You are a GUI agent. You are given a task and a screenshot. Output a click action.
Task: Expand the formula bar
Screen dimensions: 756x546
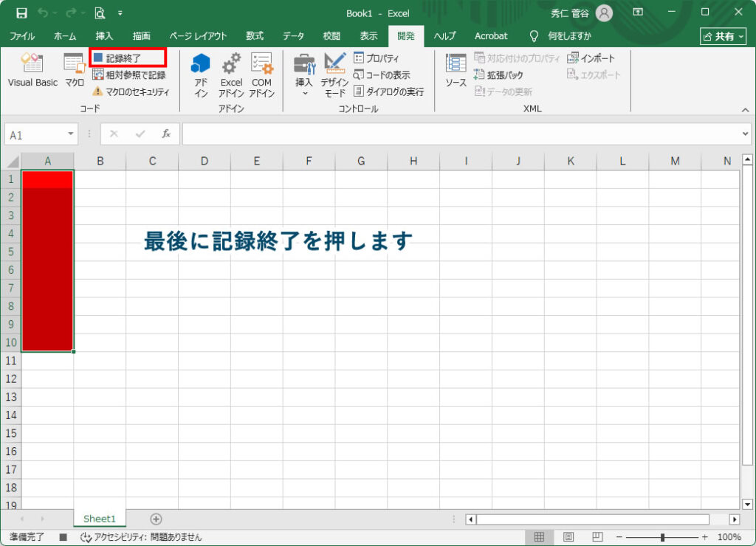(x=746, y=134)
